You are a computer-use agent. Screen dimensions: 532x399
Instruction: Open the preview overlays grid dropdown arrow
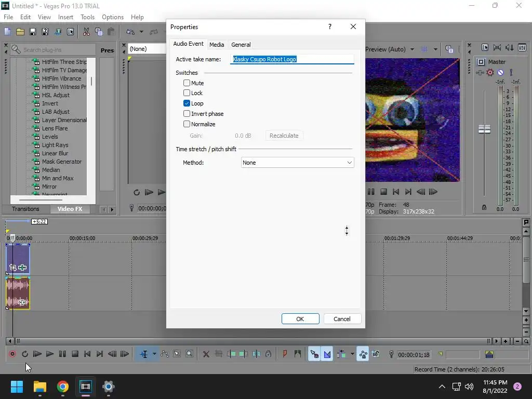click(435, 49)
